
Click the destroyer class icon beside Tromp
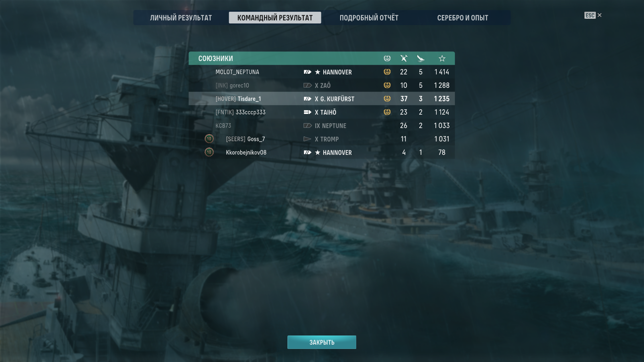tap(308, 139)
